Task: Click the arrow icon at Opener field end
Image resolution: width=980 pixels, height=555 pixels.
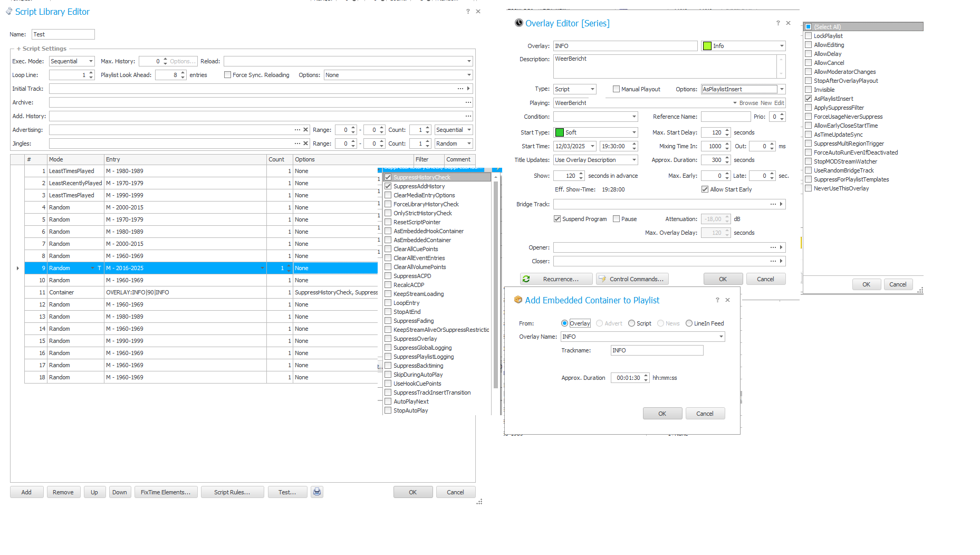Action: click(781, 247)
